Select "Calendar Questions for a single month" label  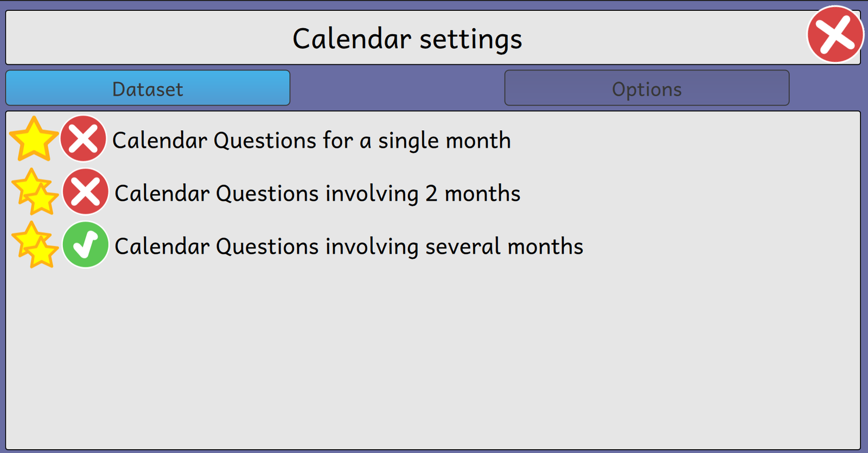pyautogui.click(x=311, y=141)
